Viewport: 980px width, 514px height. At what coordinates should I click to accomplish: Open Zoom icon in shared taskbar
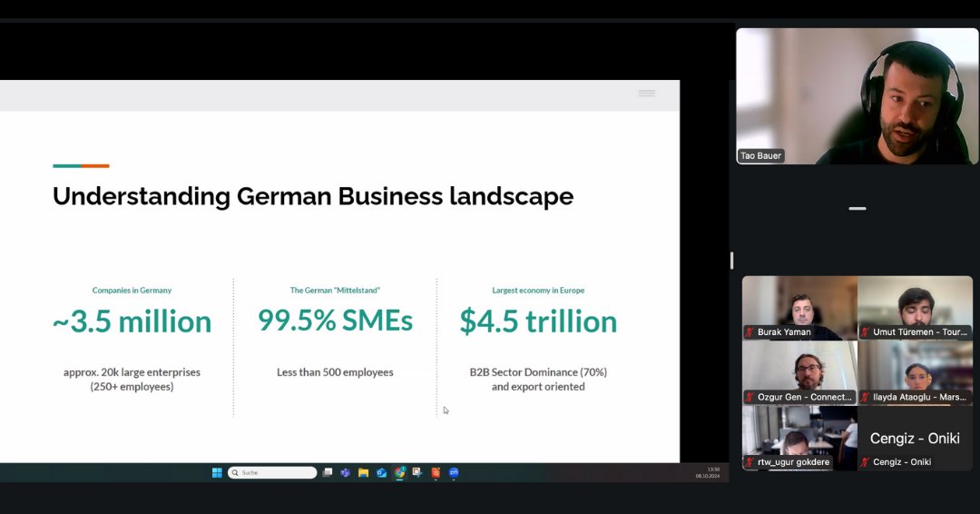[454, 473]
